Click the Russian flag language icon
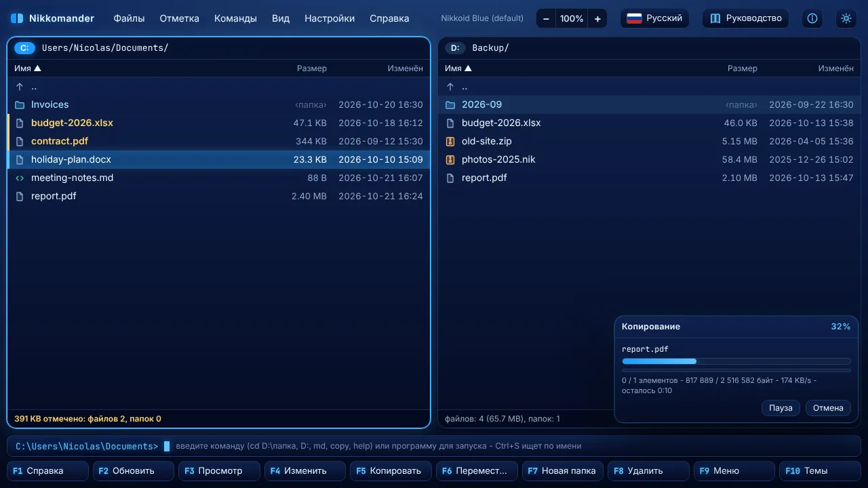The image size is (868, 488). (634, 18)
